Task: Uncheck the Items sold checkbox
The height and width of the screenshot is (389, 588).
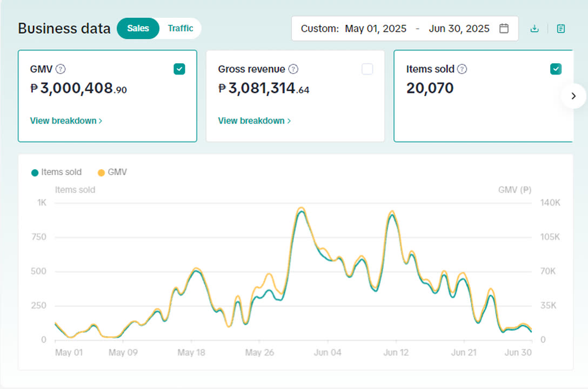Action: pos(556,69)
